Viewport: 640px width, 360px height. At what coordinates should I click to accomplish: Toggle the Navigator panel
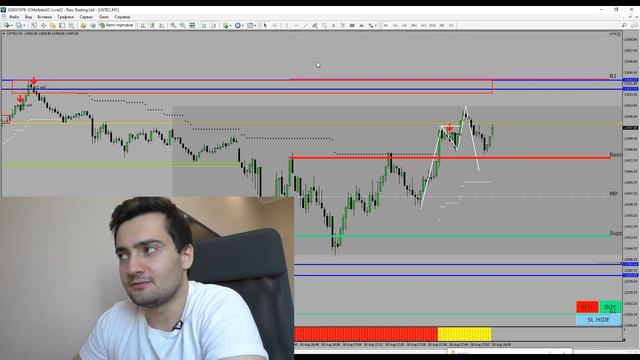[x=52, y=25]
